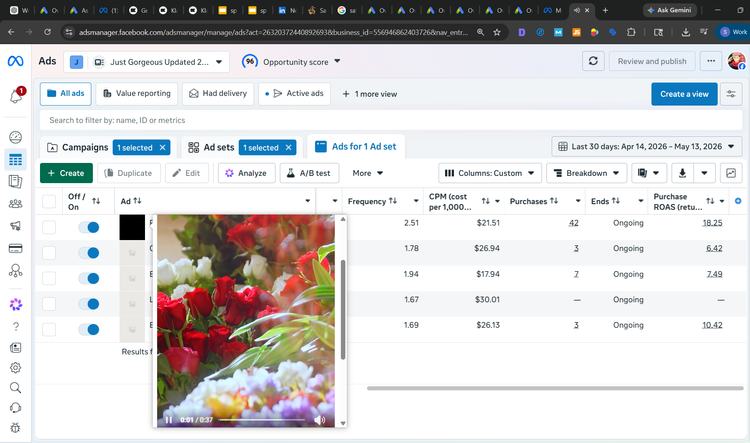Viewport: 750px width, 443px height.
Task: Open the Help question mark icon
Action: (15, 326)
